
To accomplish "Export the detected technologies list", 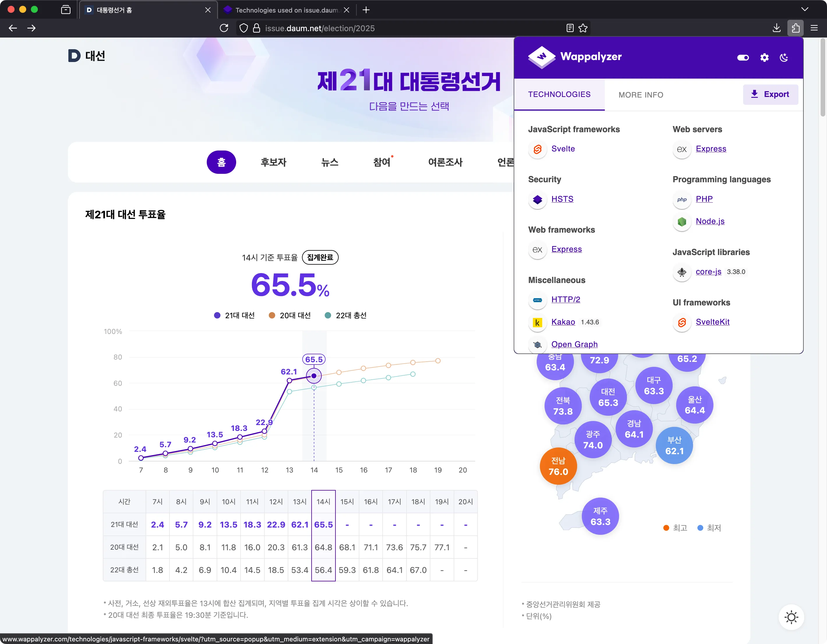I will click(x=770, y=94).
